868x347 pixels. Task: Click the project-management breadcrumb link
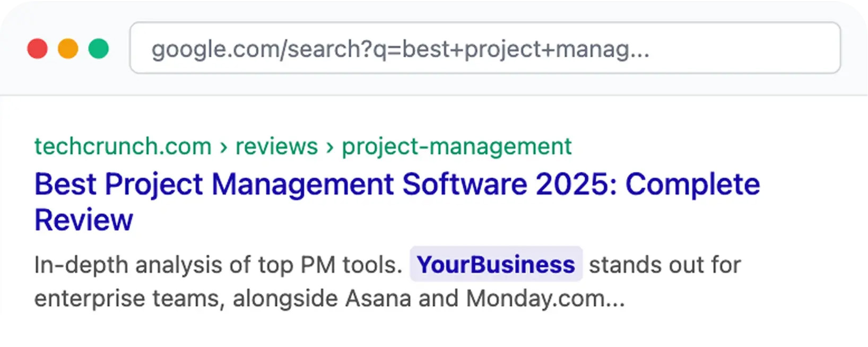456,146
